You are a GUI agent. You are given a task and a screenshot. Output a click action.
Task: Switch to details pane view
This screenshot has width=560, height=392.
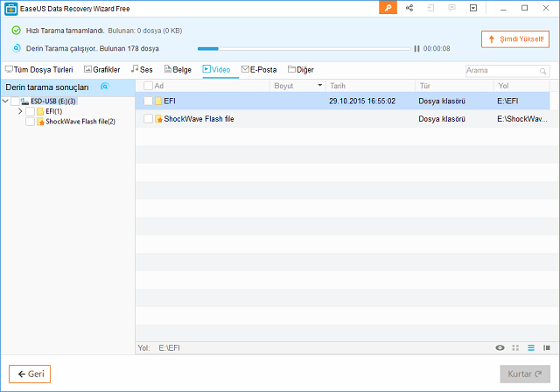click(546, 347)
